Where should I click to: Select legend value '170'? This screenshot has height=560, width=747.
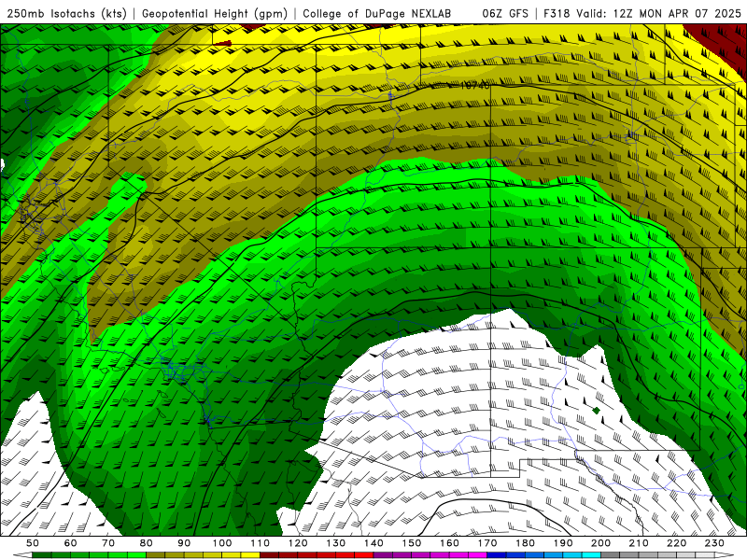click(x=487, y=543)
